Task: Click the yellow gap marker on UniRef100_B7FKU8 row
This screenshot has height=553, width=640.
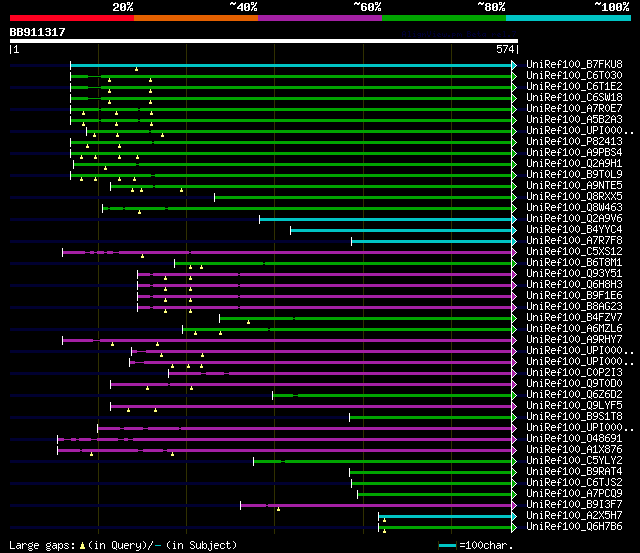Action: coord(136,69)
